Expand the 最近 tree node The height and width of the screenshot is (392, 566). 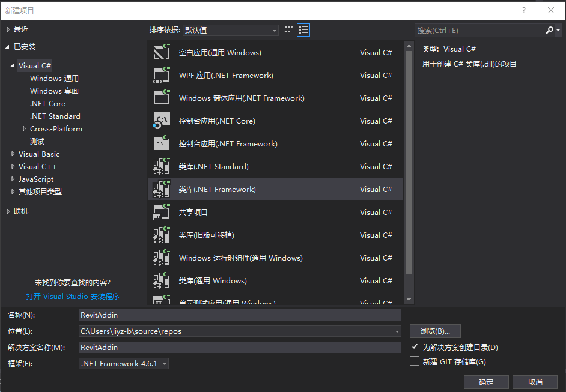click(8, 29)
